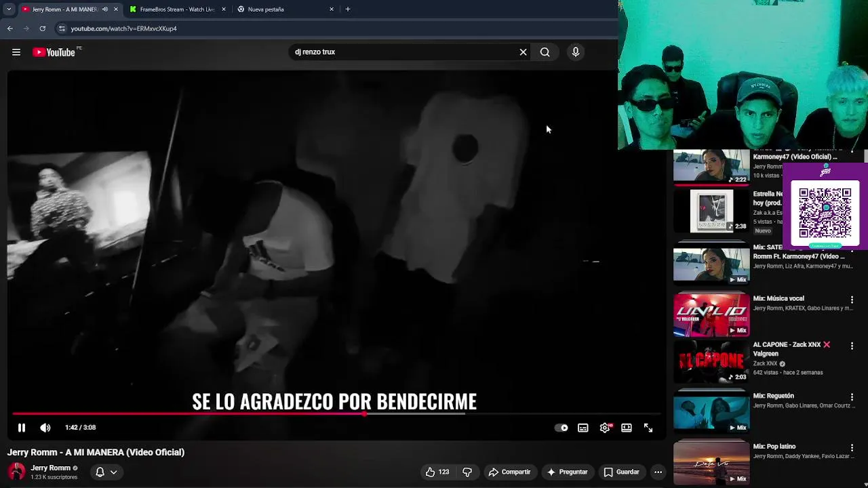Clear the search box text

pyautogui.click(x=523, y=52)
